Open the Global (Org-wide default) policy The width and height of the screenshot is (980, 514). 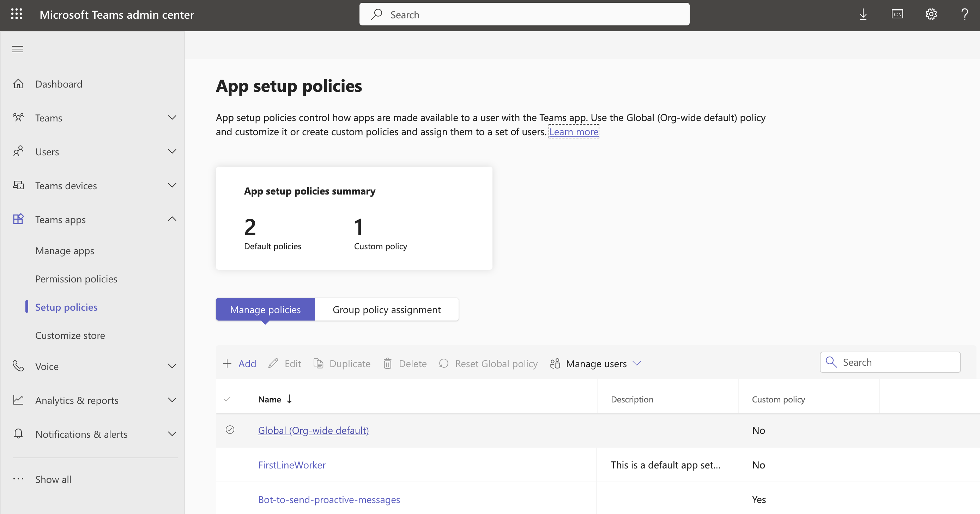point(313,430)
